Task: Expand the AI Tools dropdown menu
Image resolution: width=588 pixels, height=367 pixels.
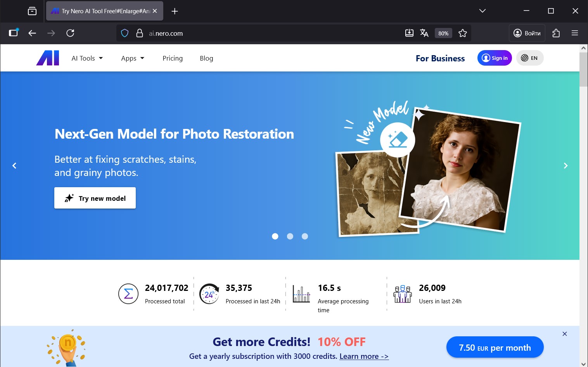Action: pyautogui.click(x=87, y=58)
